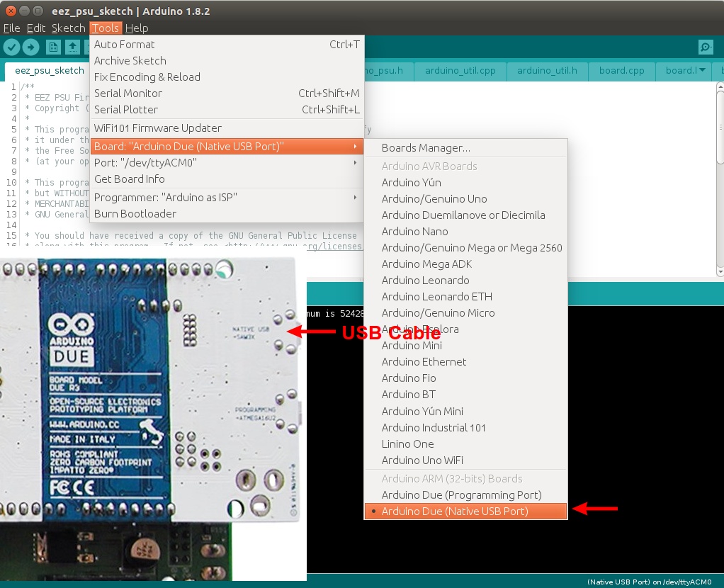
Task: Select Arduino Yún Mini board
Action: click(466, 411)
